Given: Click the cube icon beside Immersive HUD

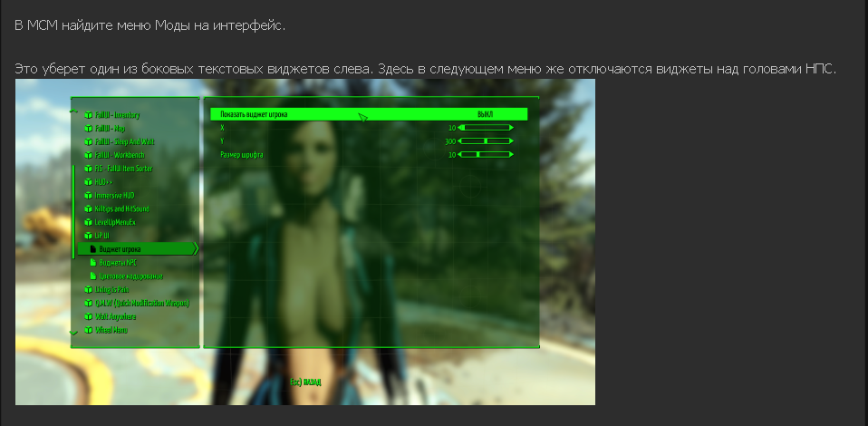Looking at the screenshot, I should pos(88,196).
